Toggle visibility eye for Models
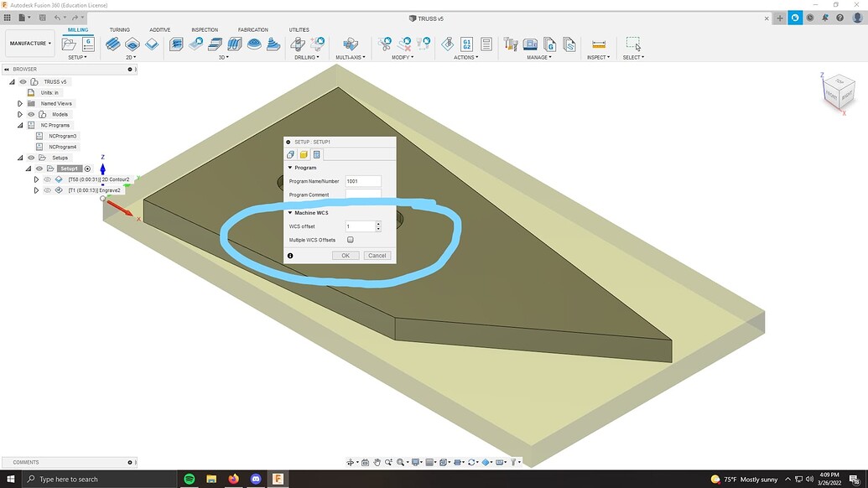 31,115
